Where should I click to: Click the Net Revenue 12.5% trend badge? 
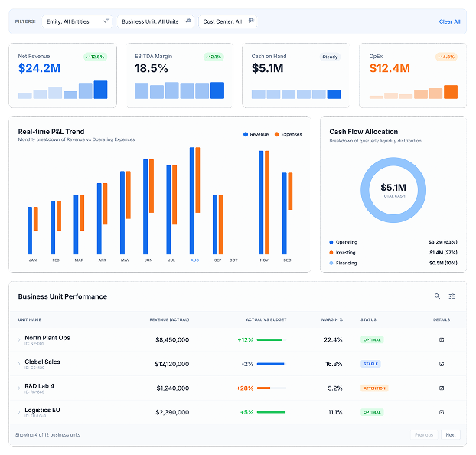[x=96, y=57]
